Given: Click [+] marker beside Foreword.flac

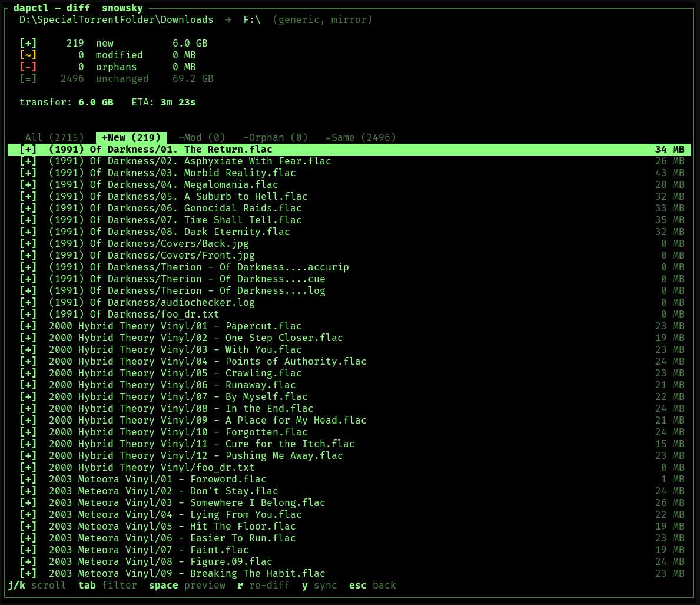Looking at the screenshot, I should (x=28, y=480).
